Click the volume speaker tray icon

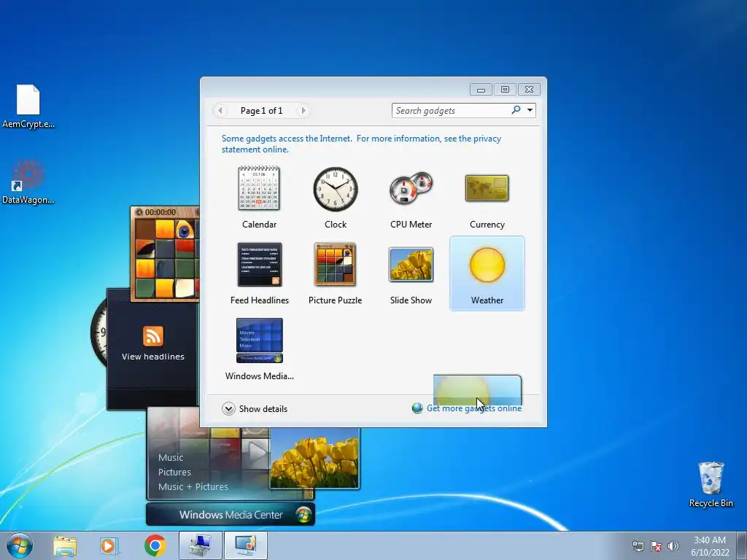673,546
